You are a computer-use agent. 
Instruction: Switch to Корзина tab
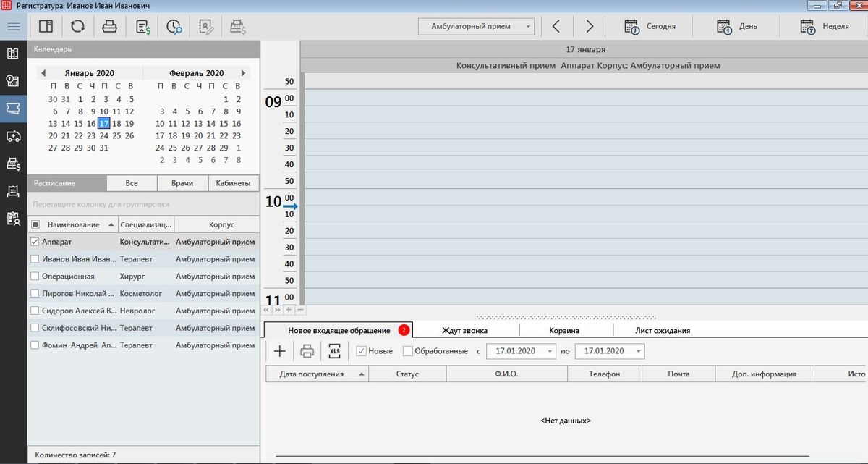point(563,330)
